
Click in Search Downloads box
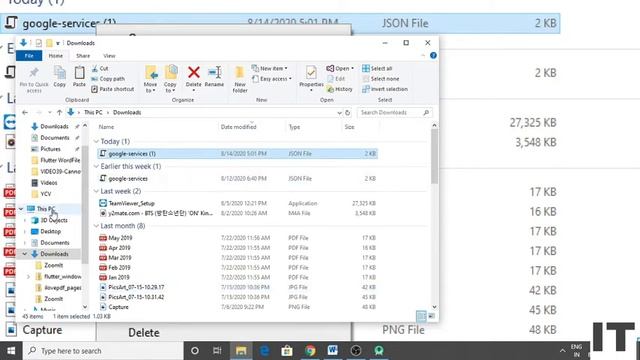(394, 112)
